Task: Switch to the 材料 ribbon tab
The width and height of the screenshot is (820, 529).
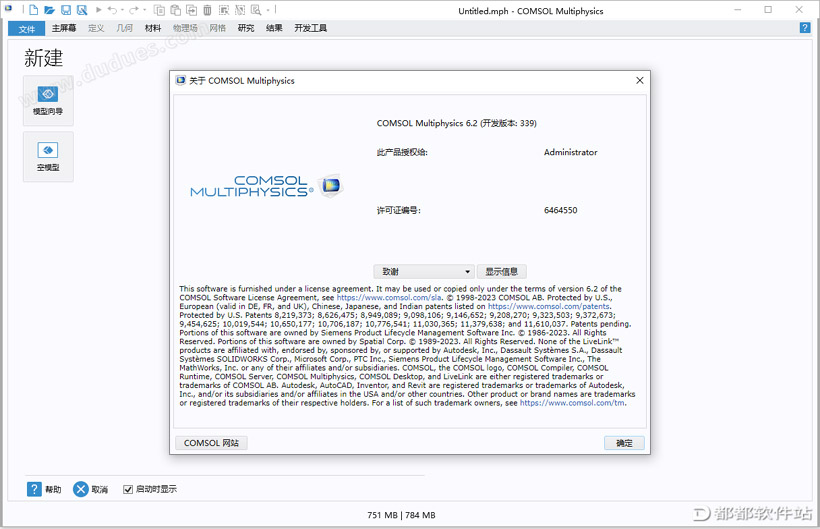Action: (153, 28)
